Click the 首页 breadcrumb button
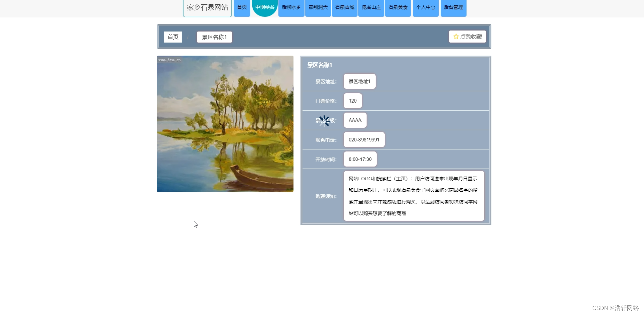 pos(173,37)
